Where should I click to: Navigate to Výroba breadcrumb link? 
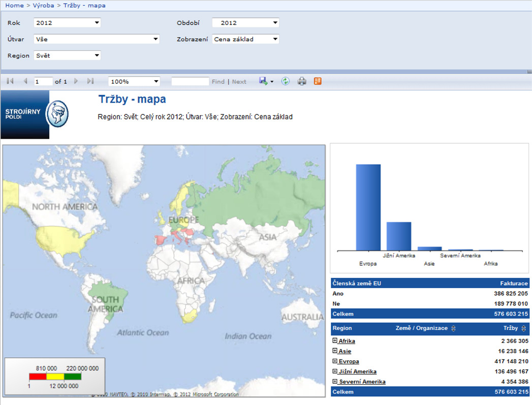tap(43, 5)
